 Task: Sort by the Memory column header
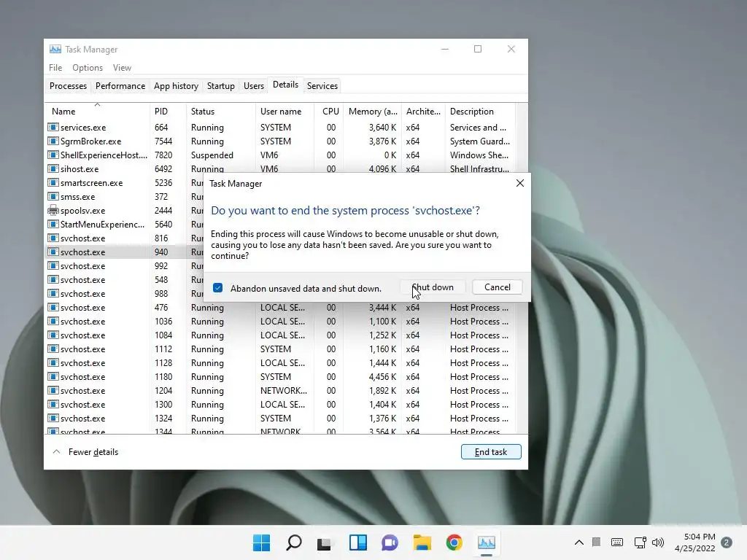[x=373, y=112]
